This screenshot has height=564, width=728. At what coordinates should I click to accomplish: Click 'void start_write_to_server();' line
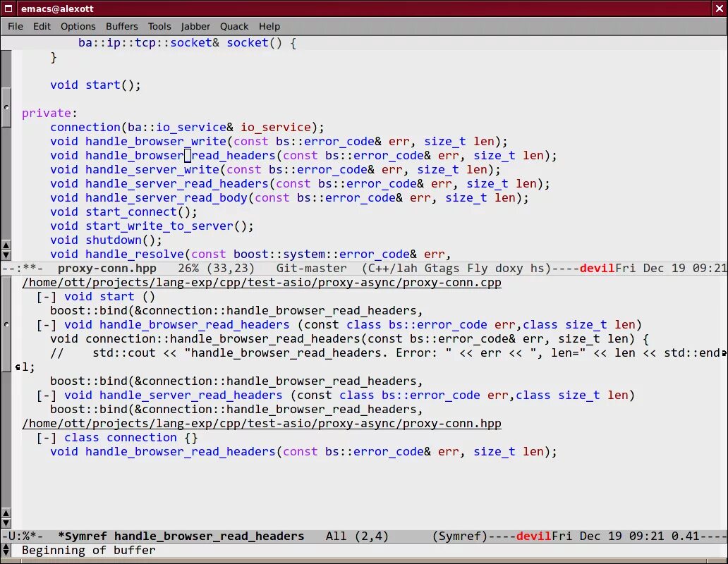pos(152,226)
